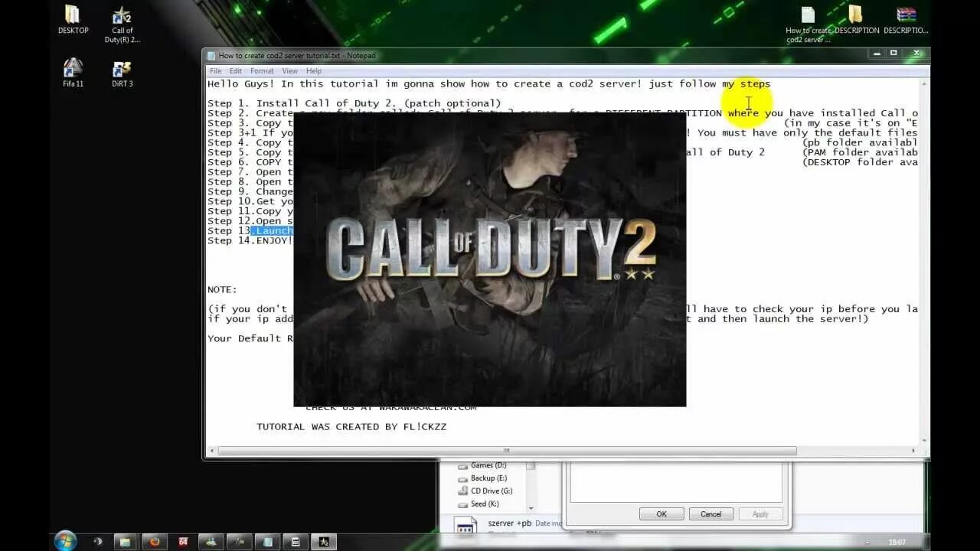Click the white list box in the dialog
The image size is (980, 551).
(677, 482)
